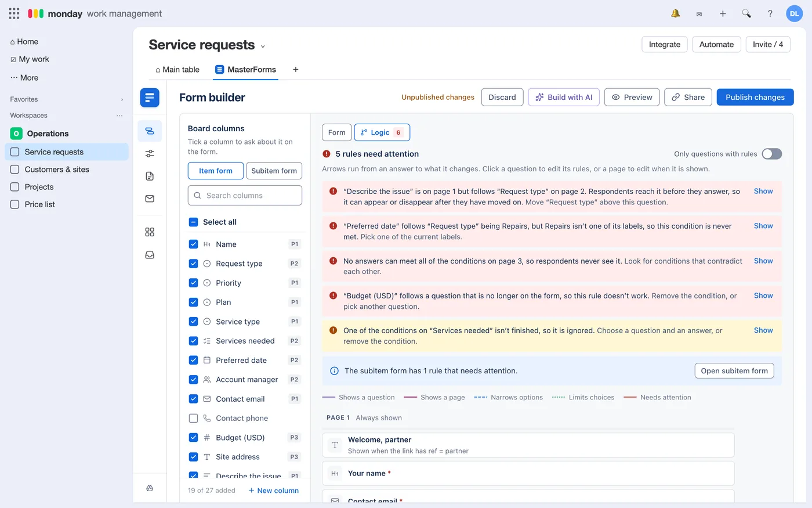
Task: Click the monday logo
Action: click(36, 13)
